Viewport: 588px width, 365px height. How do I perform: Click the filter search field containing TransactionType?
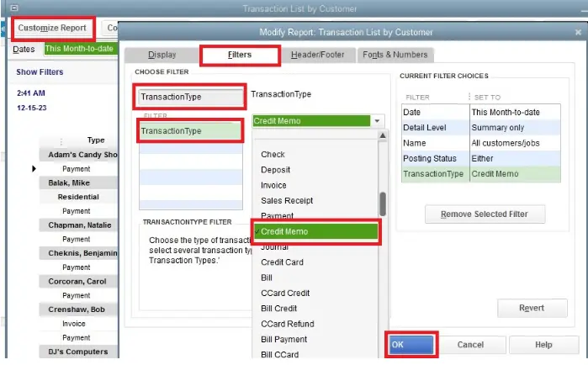(x=190, y=97)
